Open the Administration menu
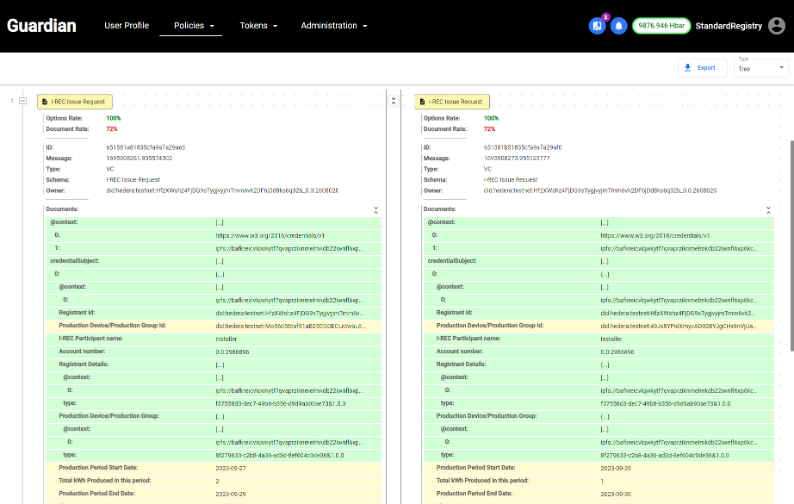 (x=334, y=26)
